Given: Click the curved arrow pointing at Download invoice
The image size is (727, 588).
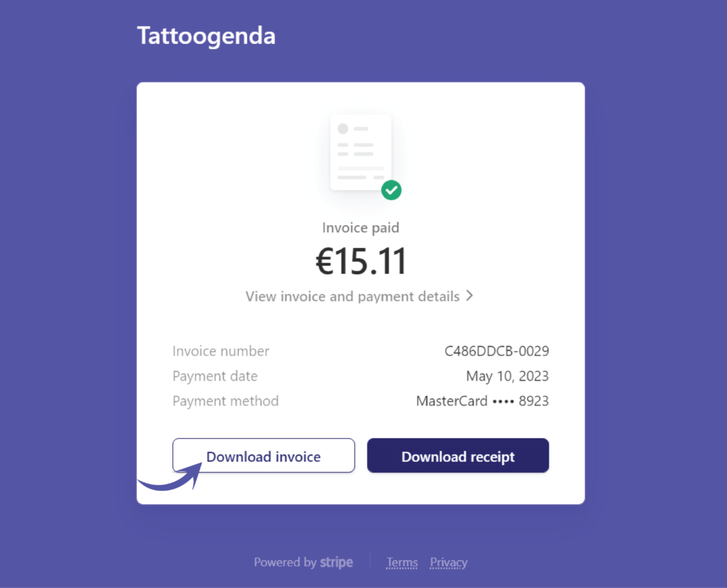Looking at the screenshot, I should click(x=170, y=477).
